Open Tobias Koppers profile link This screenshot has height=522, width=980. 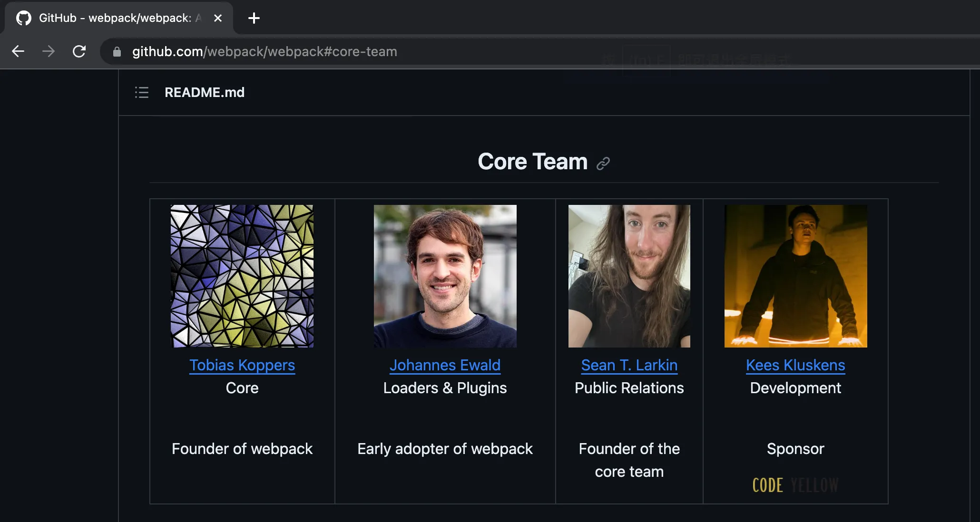pyautogui.click(x=242, y=365)
